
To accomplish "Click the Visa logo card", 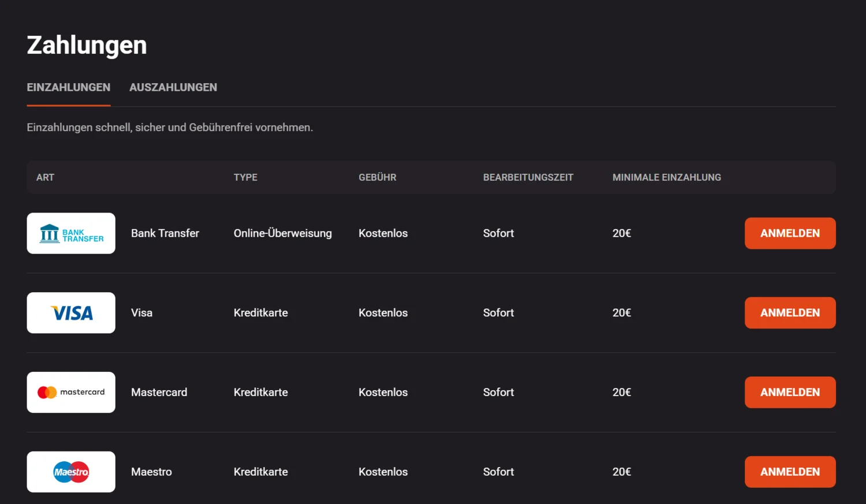I will pyautogui.click(x=71, y=313).
